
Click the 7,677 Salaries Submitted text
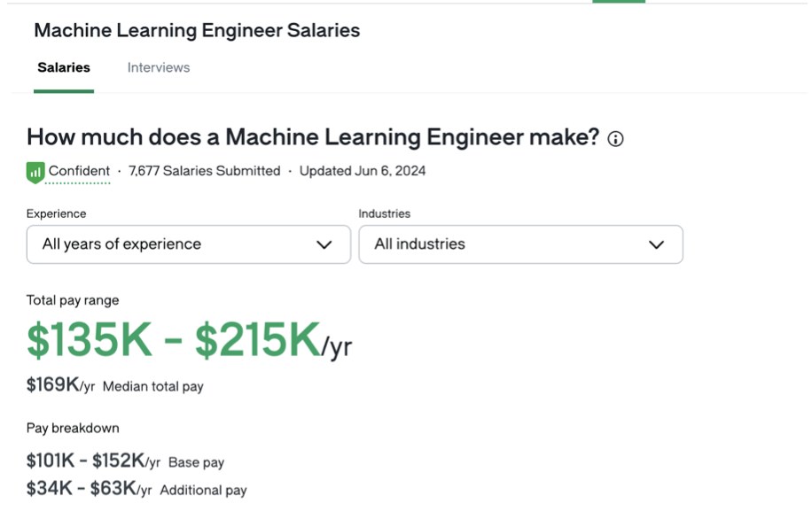tap(204, 171)
